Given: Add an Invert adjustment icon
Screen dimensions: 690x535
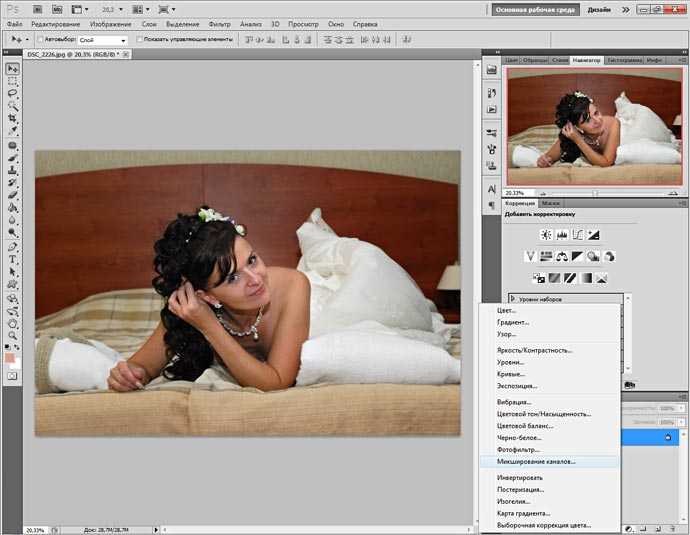Looking at the screenshot, I should (539, 278).
